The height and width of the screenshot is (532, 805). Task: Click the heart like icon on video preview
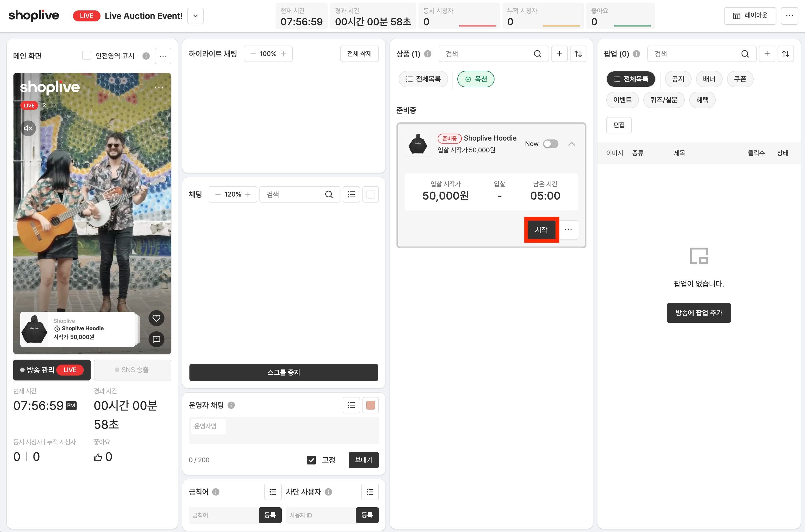click(156, 318)
